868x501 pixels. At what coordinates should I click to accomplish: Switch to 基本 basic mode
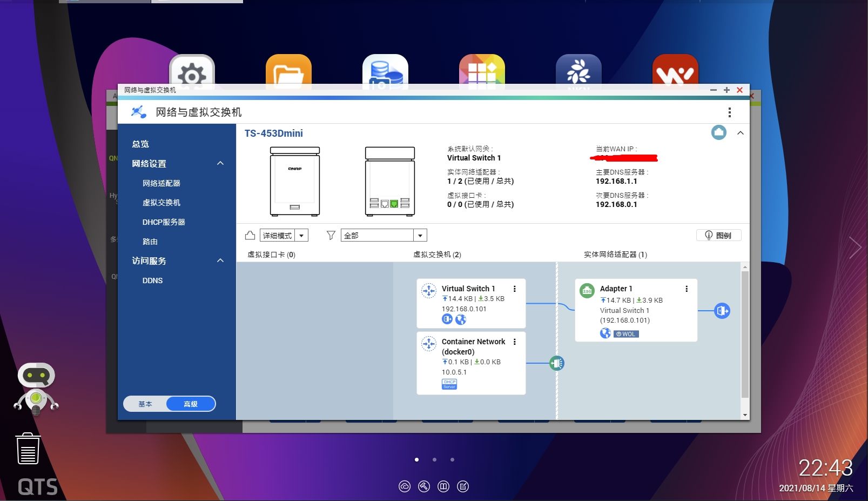pos(145,404)
